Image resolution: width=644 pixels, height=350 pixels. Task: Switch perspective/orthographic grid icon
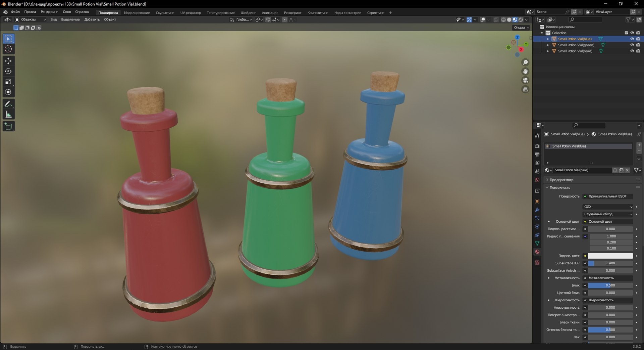click(525, 89)
